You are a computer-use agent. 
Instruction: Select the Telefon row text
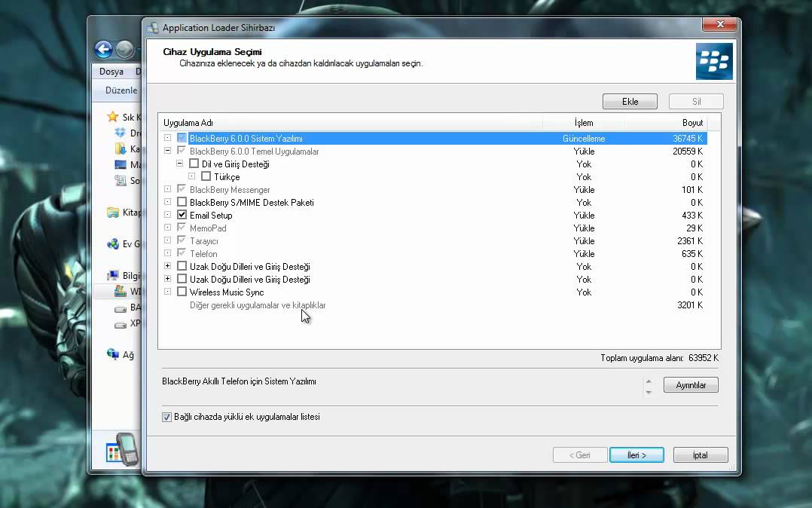[203, 254]
